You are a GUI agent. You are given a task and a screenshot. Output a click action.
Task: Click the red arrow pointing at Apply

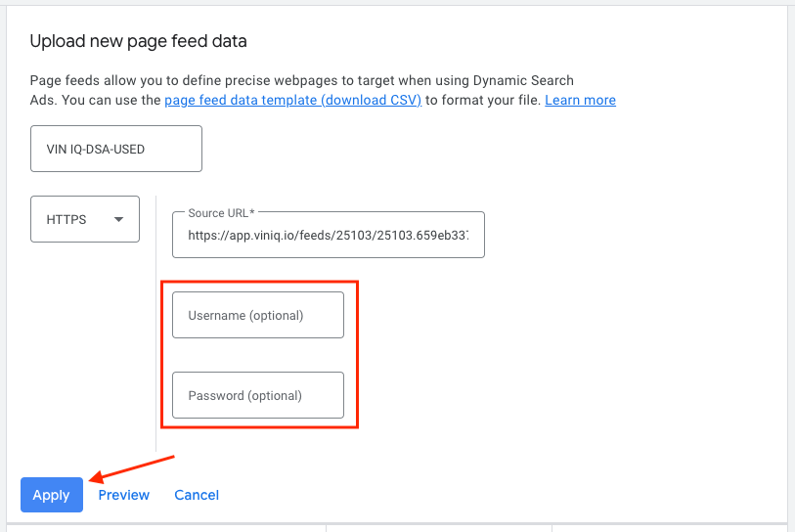(132, 467)
